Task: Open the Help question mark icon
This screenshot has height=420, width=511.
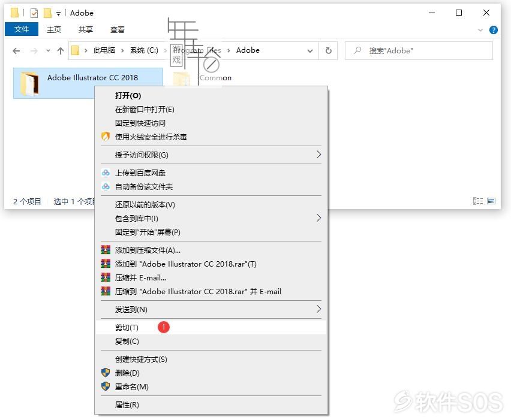Action: tap(494, 30)
